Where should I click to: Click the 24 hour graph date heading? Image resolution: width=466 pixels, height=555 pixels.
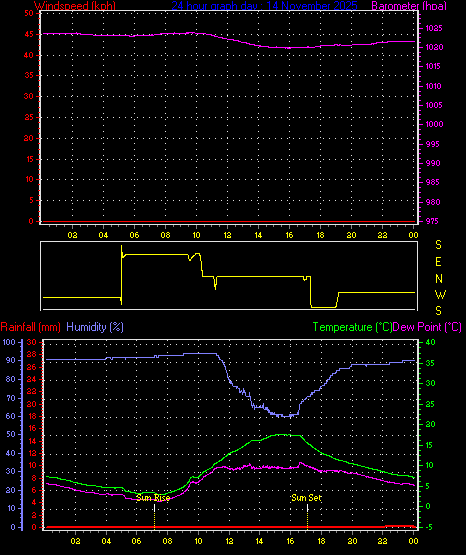pyautogui.click(x=264, y=6)
